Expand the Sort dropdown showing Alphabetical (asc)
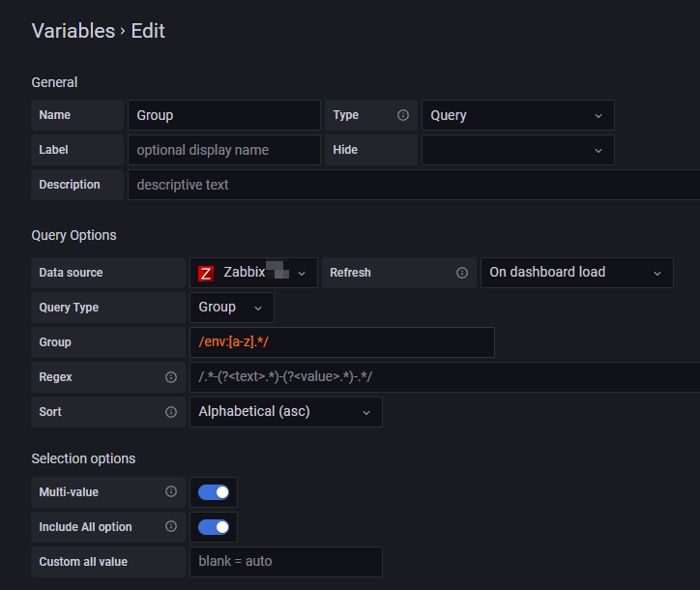Viewport: 700px width, 590px height. coord(285,412)
